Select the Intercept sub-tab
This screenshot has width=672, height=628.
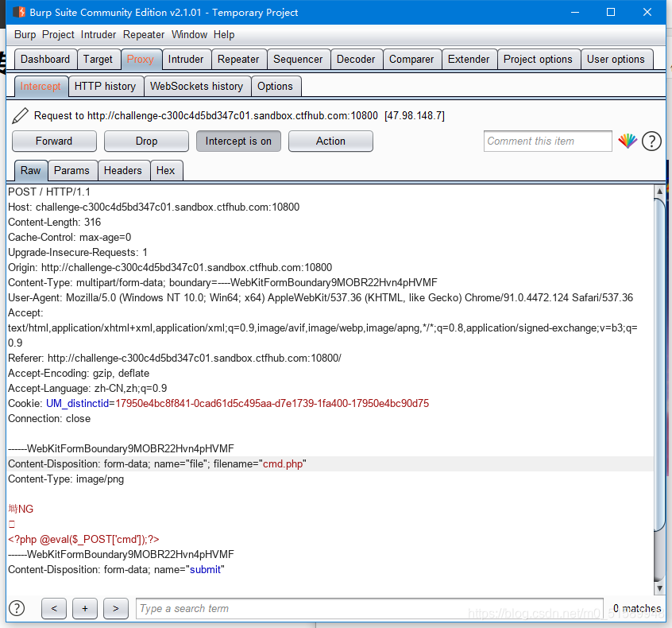41,86
